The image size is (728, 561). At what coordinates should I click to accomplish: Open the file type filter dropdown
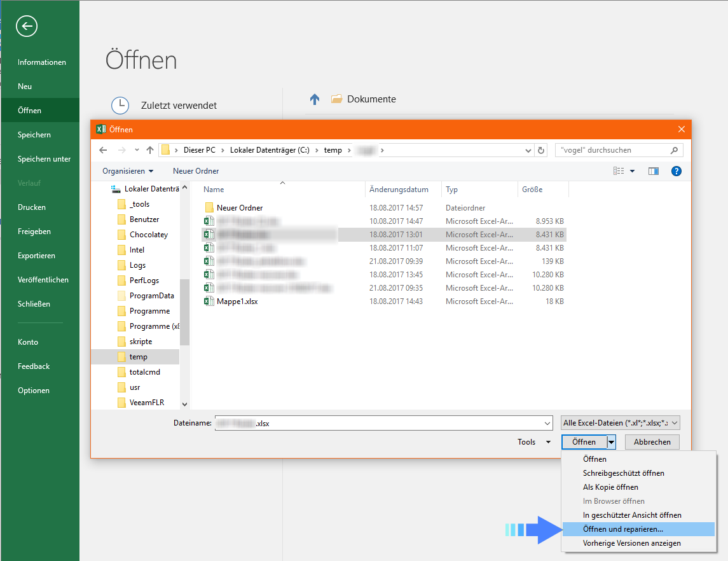pos(620,422)
